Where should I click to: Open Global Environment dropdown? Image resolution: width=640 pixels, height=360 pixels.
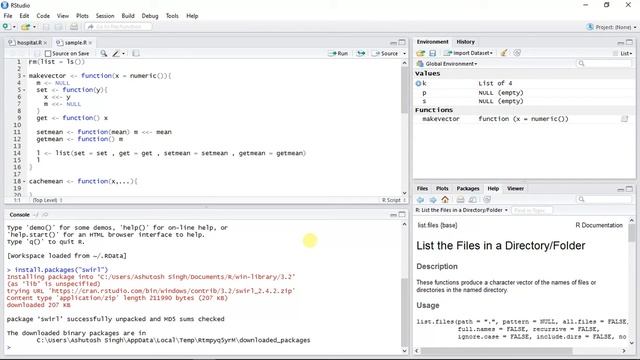pos(447,64)
